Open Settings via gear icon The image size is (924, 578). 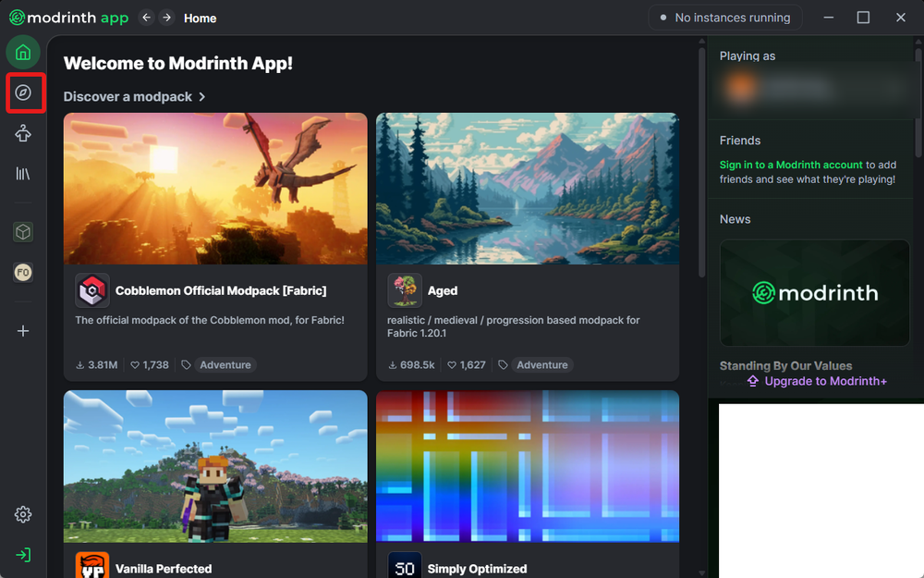[x=22, y=514]
